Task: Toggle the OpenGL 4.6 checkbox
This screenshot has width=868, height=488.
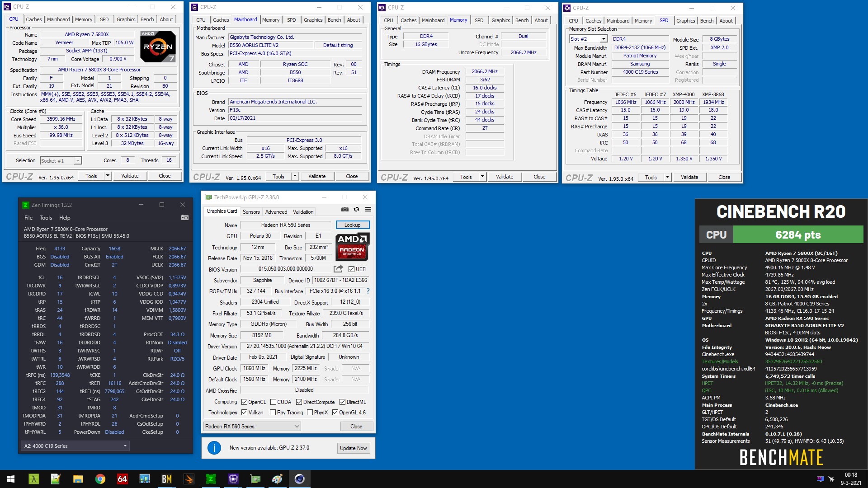Action: tap(335, 413)
